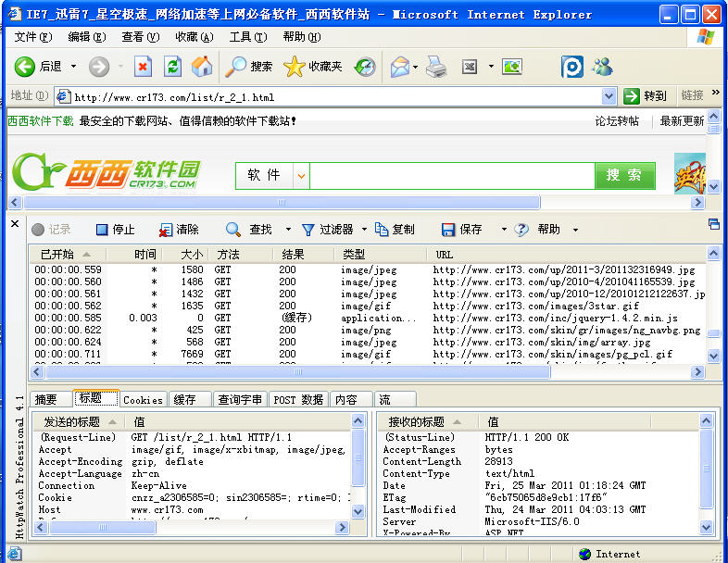Click the IE Back arrow button
The image size is (728, 563).
pos(26,67)
